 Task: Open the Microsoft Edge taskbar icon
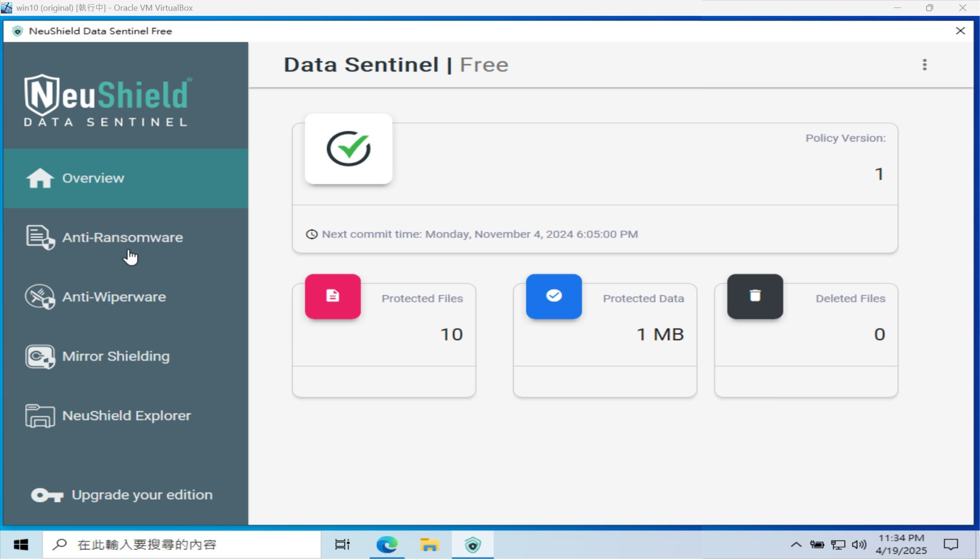click(x=387, y=544)
